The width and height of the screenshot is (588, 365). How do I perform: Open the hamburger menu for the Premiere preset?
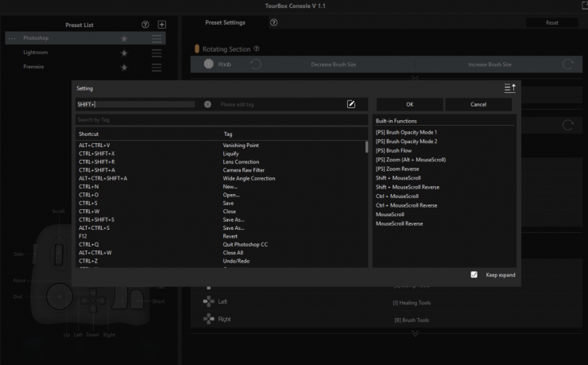157,67
